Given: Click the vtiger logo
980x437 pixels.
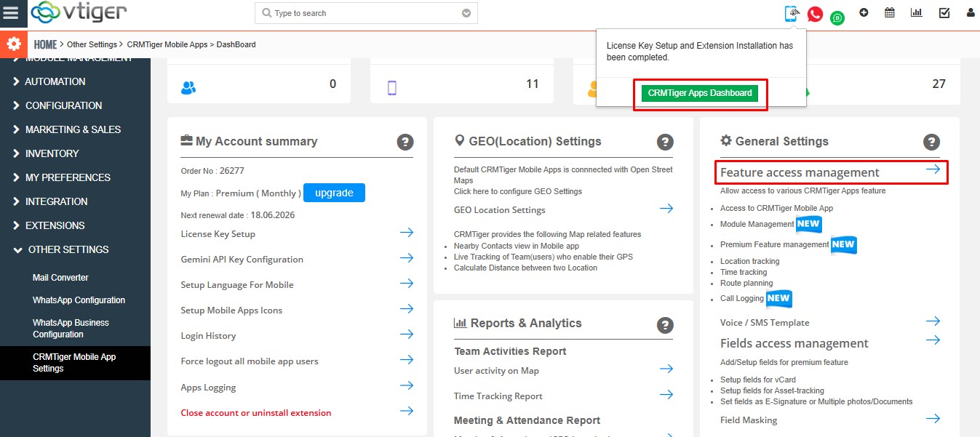Looking at the screenshot, I should pos(79,13).
